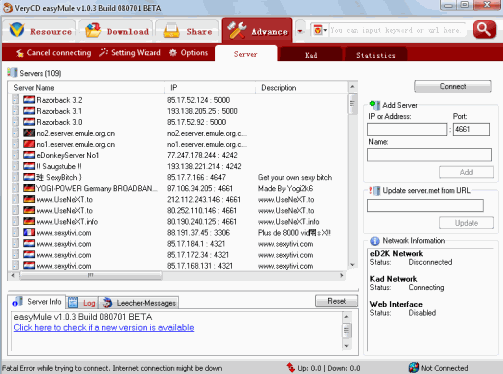Select the Razorback 3.2 server row
The width and height of the screenshot is (503, 374).
coord(178,100)
